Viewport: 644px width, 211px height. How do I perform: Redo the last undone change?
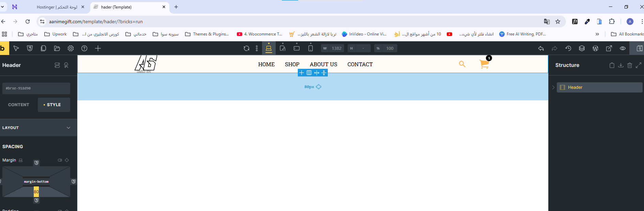tap(554, 48)
